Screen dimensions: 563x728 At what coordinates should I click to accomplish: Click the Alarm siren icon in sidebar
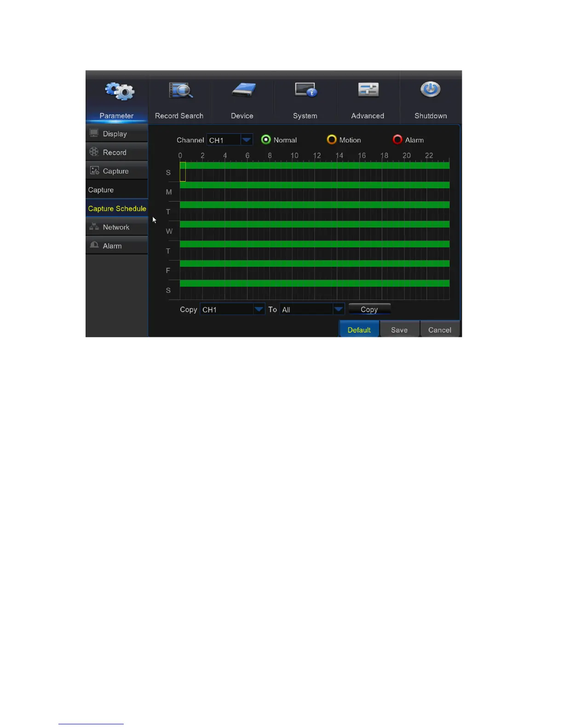(94, 245)
